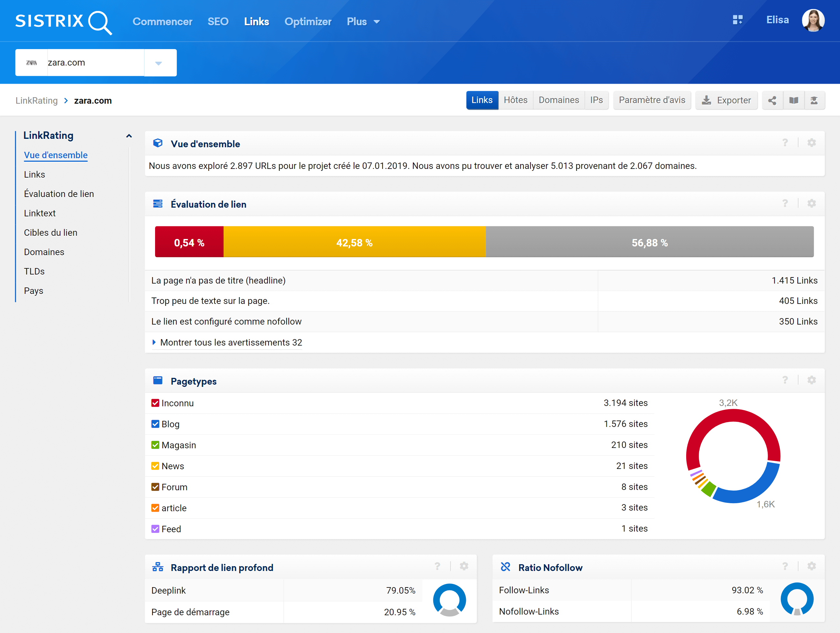Open the Links top navigation item
The width and height of the screenshot is (840, 633).
pyautogui.click(x=256, y=22)
